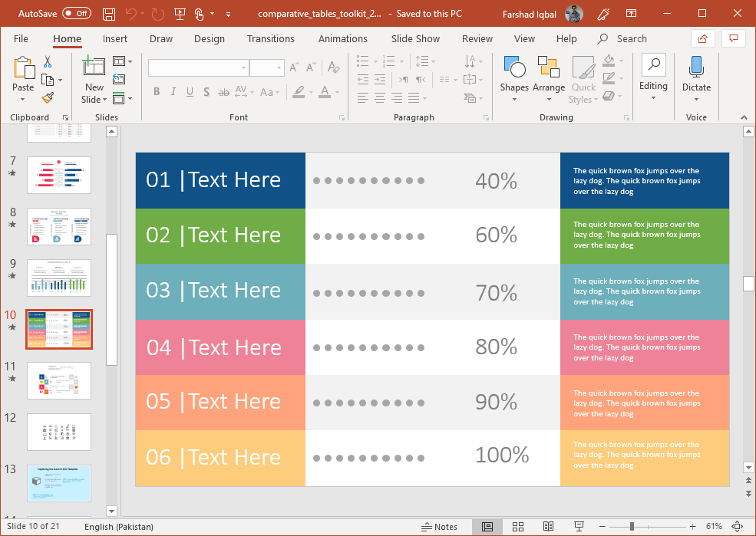
Task: Switch to Reading View
Action: (548, 527)
